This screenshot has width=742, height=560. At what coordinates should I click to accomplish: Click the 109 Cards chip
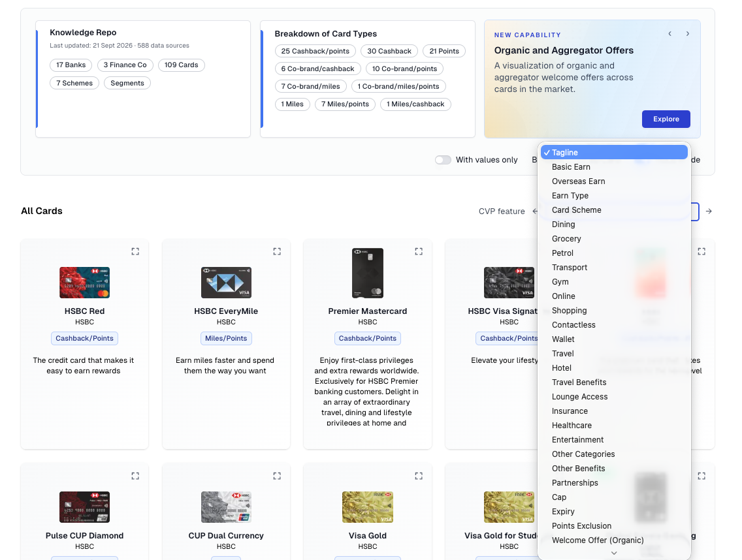point(181,65)
